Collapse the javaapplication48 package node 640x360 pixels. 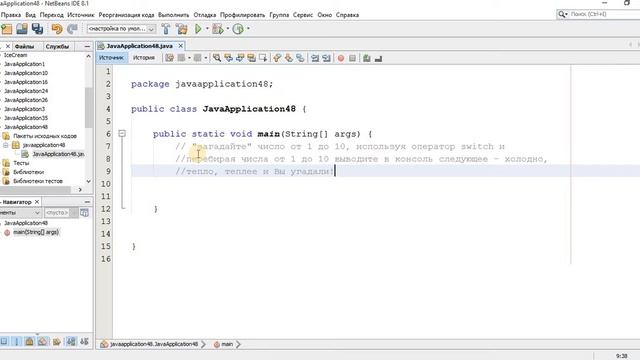tap(6, 145)
